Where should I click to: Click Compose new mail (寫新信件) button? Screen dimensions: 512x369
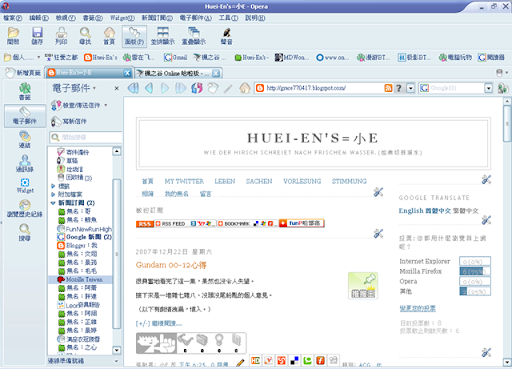point(69,121)
